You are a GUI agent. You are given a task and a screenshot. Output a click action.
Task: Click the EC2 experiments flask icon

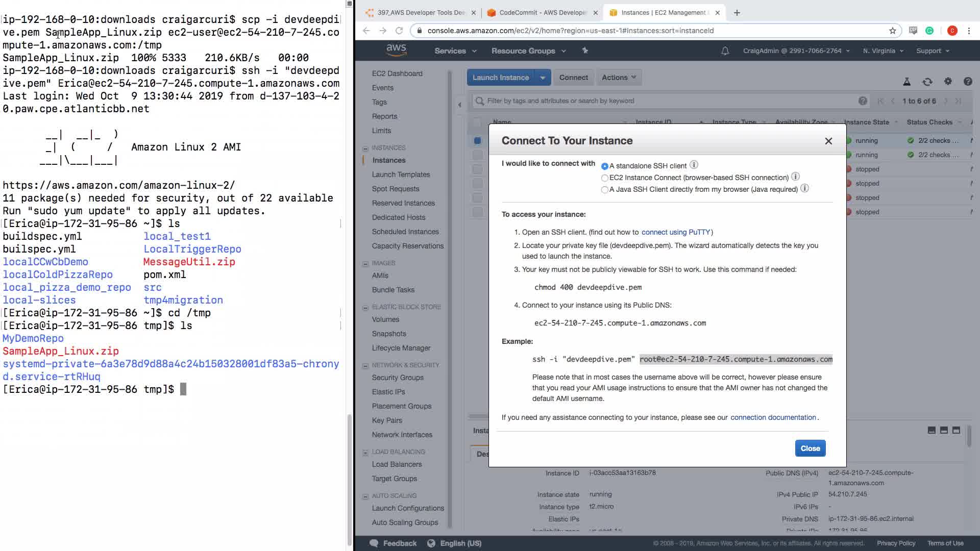pyautogui.click(x=906, y=82)
